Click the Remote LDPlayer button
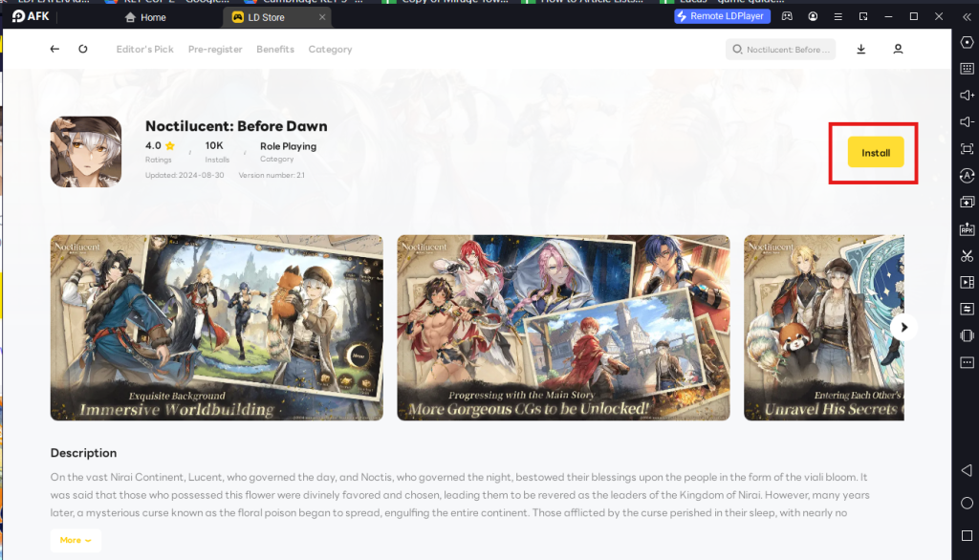 pos(722,16)
